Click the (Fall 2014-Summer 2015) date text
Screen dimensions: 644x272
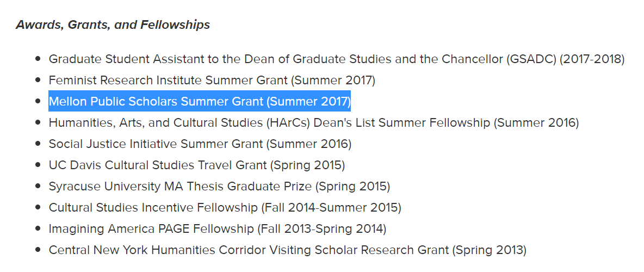tap(331, 208)
